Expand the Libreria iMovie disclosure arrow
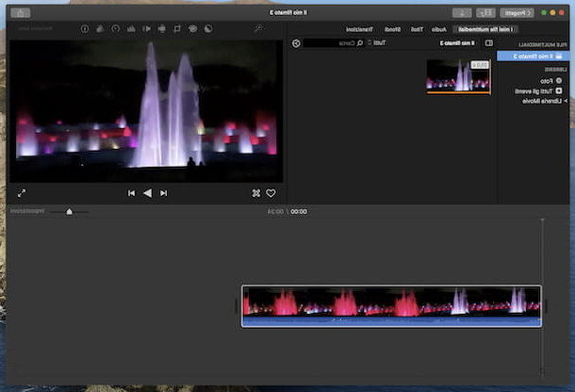The image size is (575, 392). pyautogui.click(x=566, y=101)
